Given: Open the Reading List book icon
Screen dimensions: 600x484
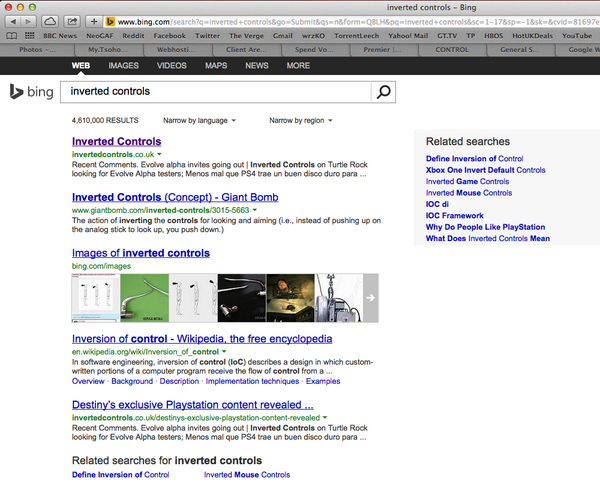Looking at the screenshot, I should (11, 36).
